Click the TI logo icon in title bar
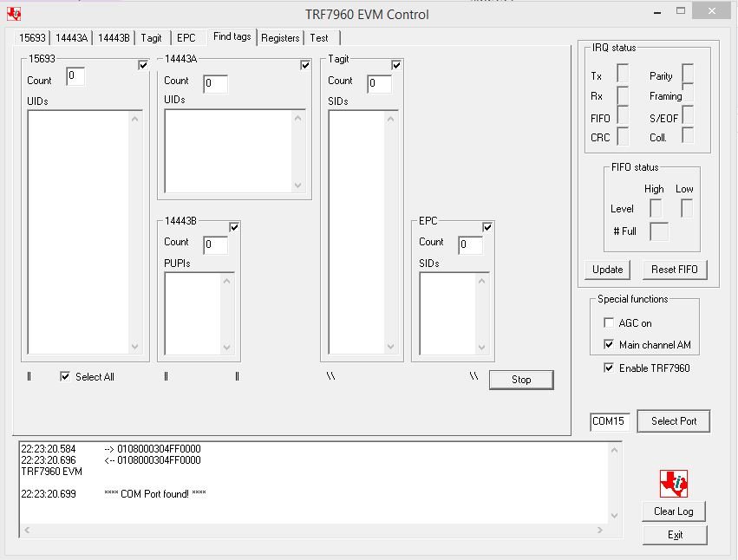The width and height of the screenshot is (738, 560). (x=14, y=14)
